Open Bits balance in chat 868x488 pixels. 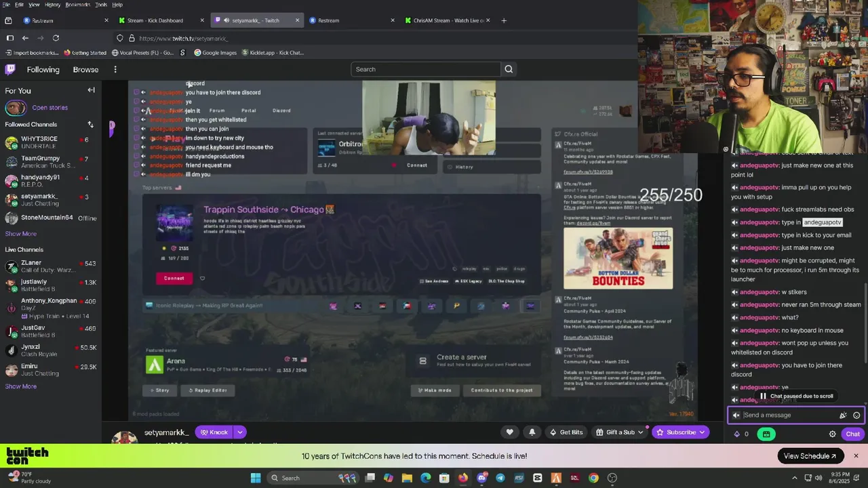click(x=741, y=434)
